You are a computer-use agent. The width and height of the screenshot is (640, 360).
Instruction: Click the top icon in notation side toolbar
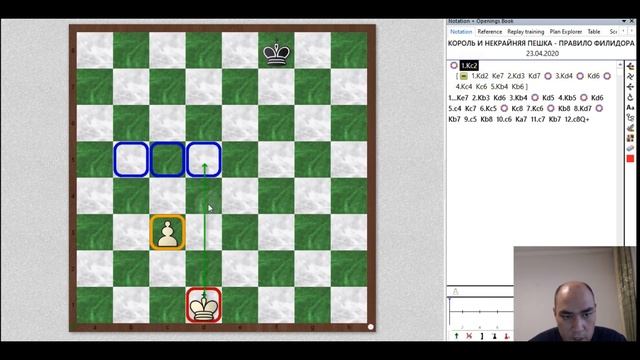630,66
